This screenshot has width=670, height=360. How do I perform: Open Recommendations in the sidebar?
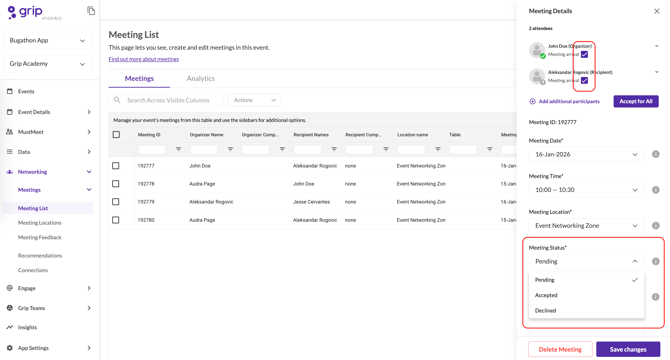tap(40, 255)
